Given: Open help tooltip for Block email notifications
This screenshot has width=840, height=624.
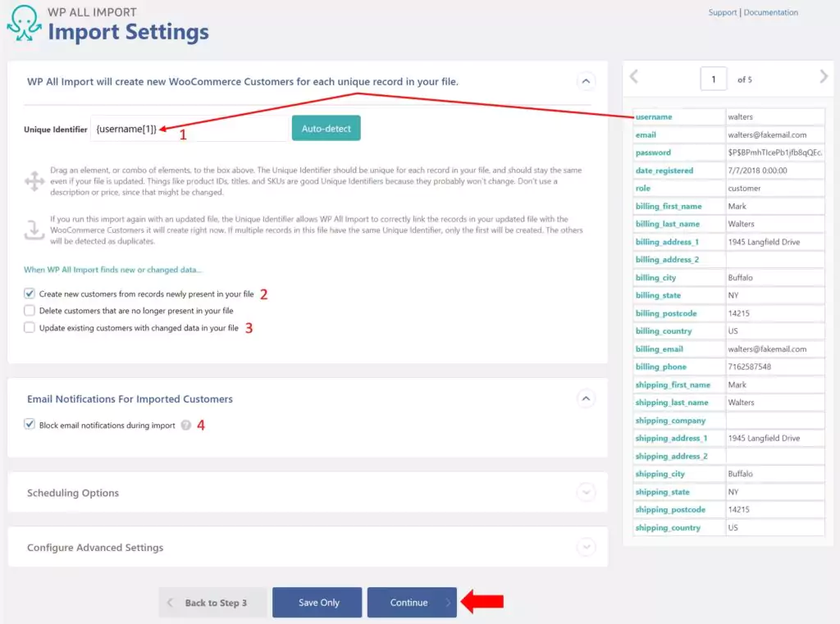Looking at the screenshot, I should point(186,426).
